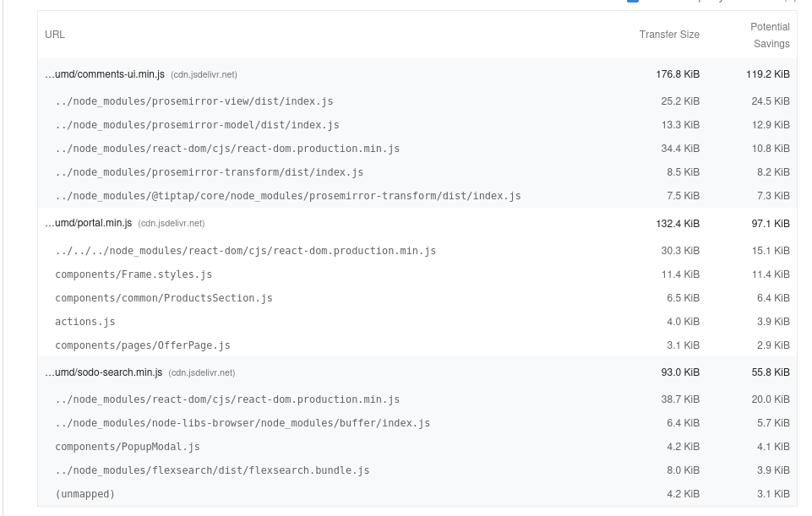Select the prosemirror-view/dist/index.js row
The image size is (812, 516).
417,101
